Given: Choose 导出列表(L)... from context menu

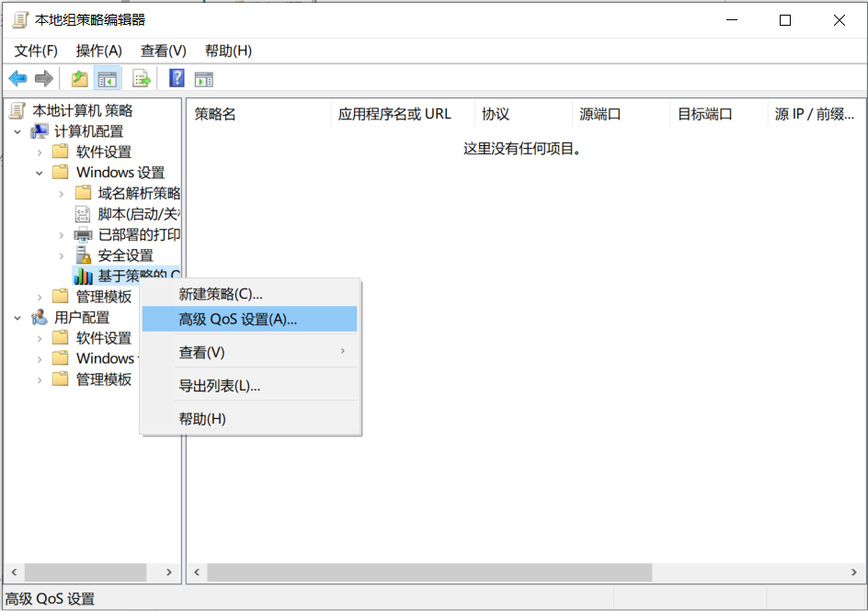Looking at the screenshot, I should coord(250,385).
